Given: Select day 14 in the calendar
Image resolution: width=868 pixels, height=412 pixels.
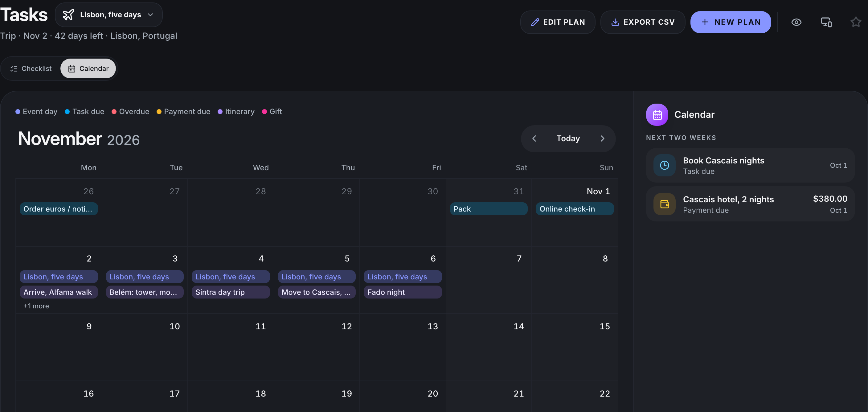Looking at the screenshot, I should point(489,347).
